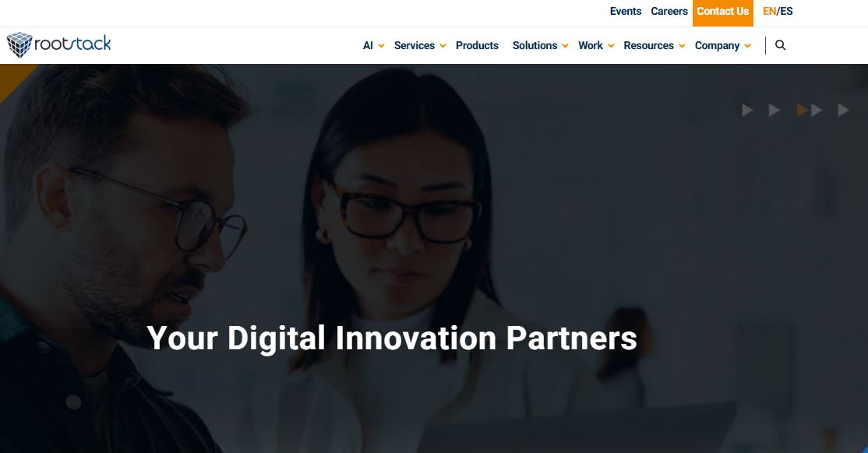Select the orange active slide arrow
The image size is (868, 453).
click(802, 111)
